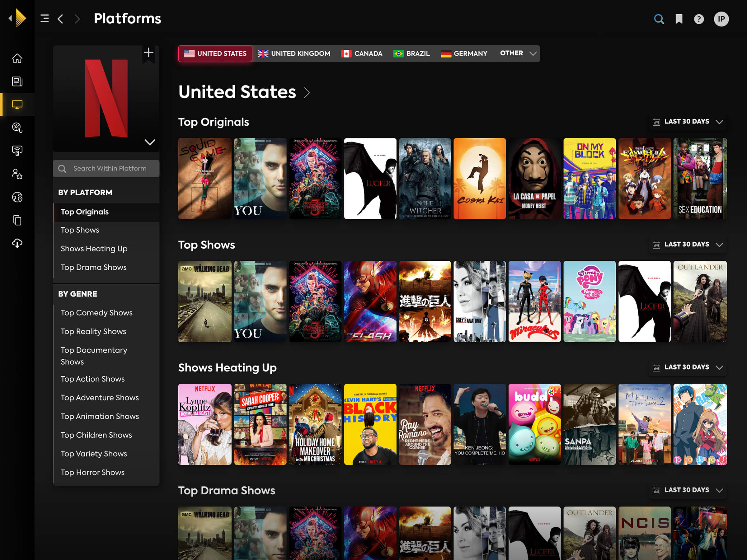Open Last 30 Days dropdown for Top Originals
Image resolution: width=747 pixels, height=560 pixels.
(688, 122)
